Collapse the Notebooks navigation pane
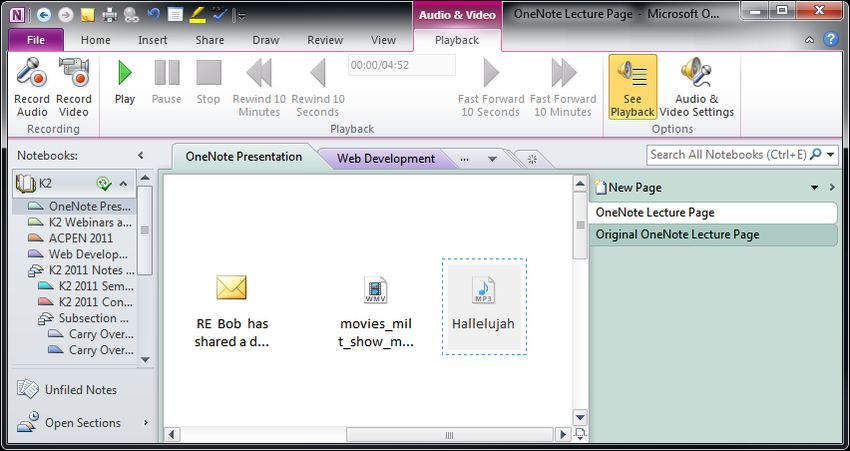Screen dimensions: 850x451 click(x=140, y=156)
